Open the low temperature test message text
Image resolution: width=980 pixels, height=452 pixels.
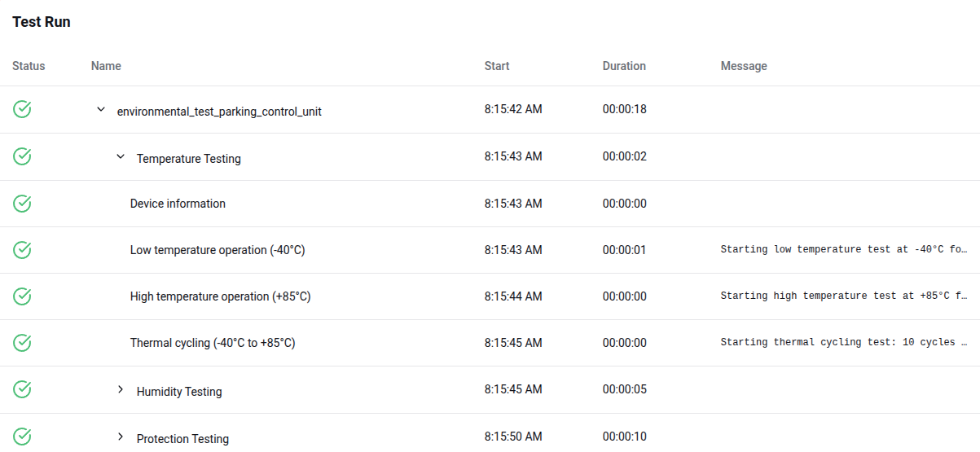tap(844, 250)
